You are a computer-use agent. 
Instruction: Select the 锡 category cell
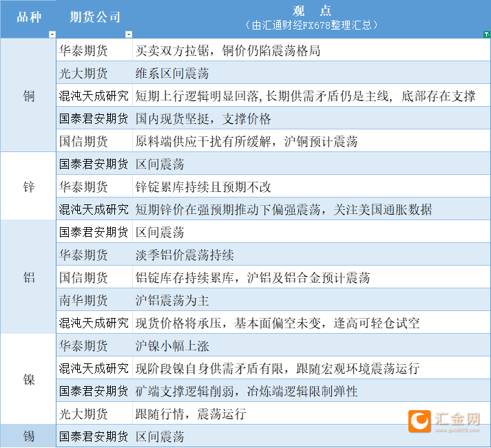tap(28, 436)
